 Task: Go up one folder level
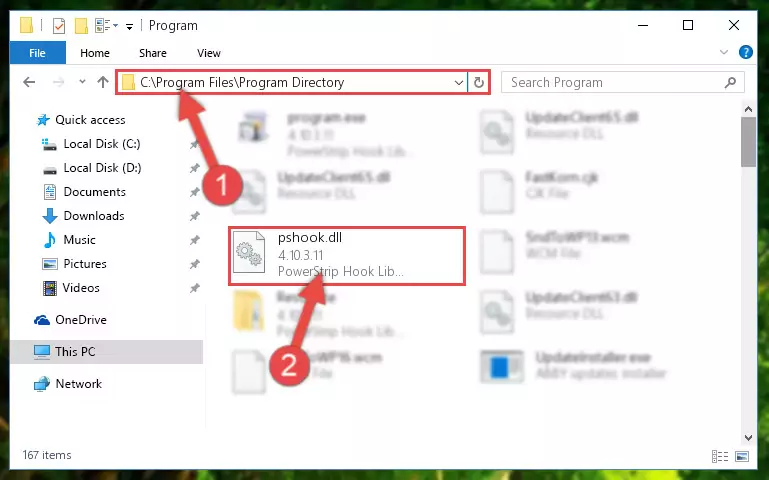coord(103,82)
